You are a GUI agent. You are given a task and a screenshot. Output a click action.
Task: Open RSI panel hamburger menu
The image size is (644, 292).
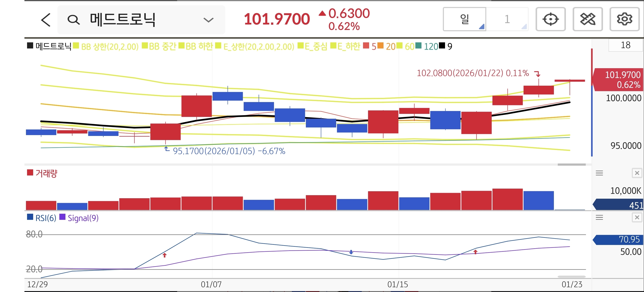click(x=599, y=217)
